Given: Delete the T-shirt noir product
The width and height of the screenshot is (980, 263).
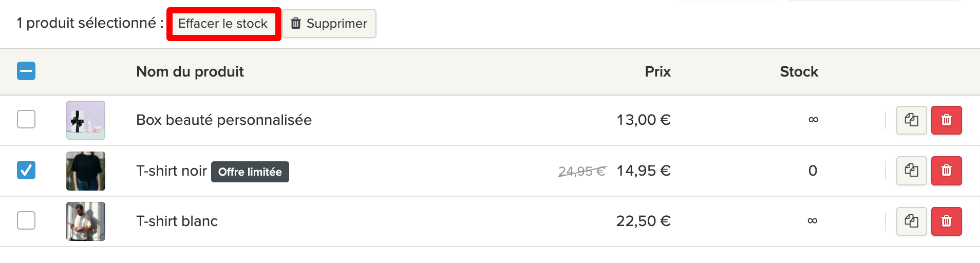Looking at the screenshot, I should 946,171.
